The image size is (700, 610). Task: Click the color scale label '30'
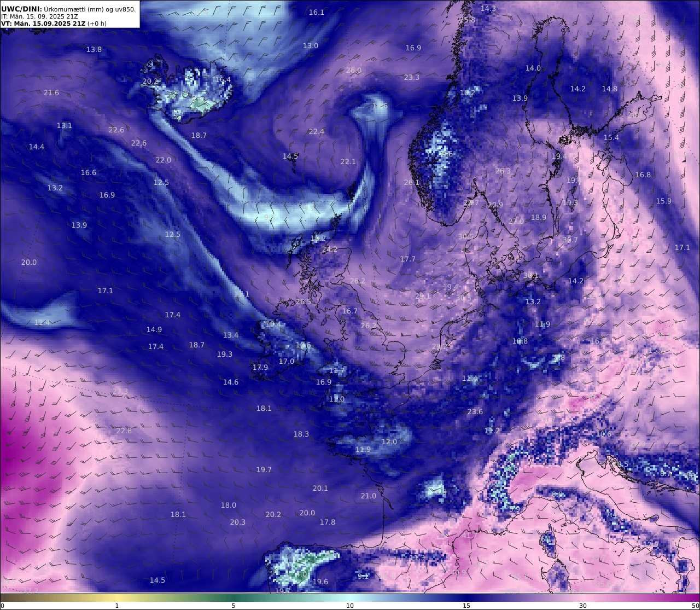[x=583, y=606]
